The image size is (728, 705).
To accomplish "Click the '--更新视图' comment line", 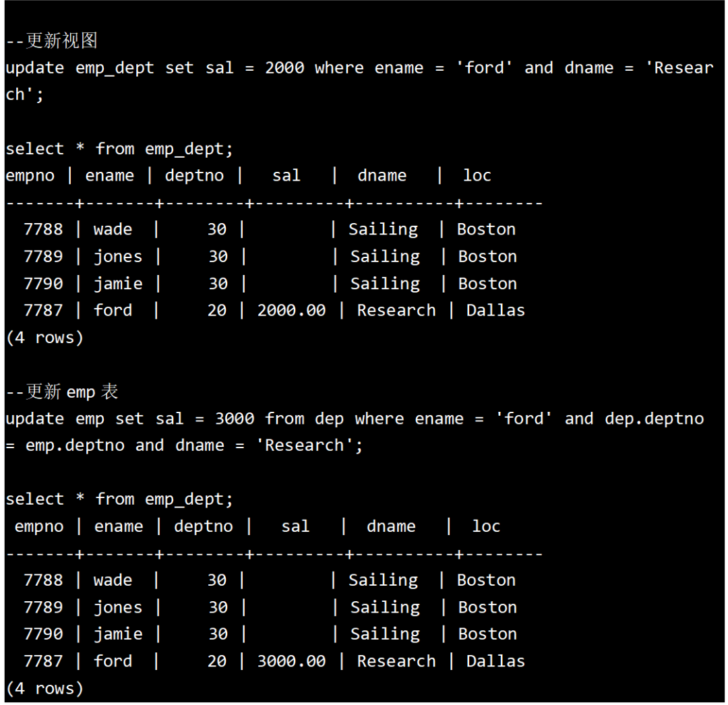I will coord(52,41).
